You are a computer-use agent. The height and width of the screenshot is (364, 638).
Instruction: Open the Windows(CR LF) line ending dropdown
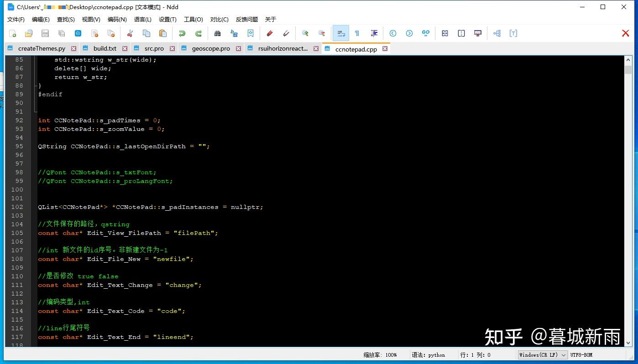click(543, 354)
